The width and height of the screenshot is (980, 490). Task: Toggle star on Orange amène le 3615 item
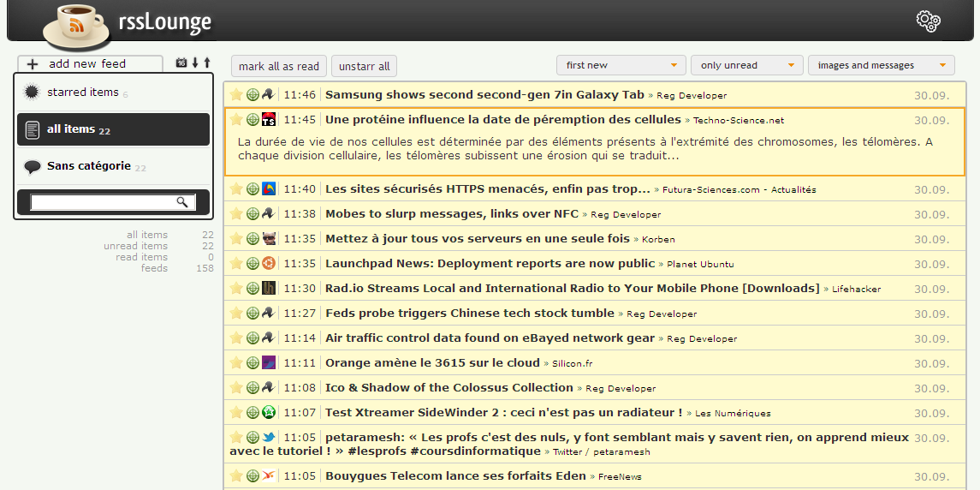coord(236,362)
